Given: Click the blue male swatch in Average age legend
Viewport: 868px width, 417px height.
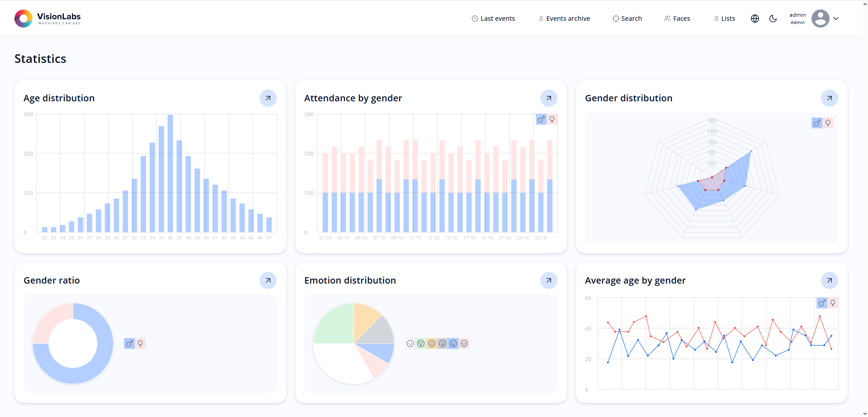Looking at the screenshot, I should coord(821,303).
